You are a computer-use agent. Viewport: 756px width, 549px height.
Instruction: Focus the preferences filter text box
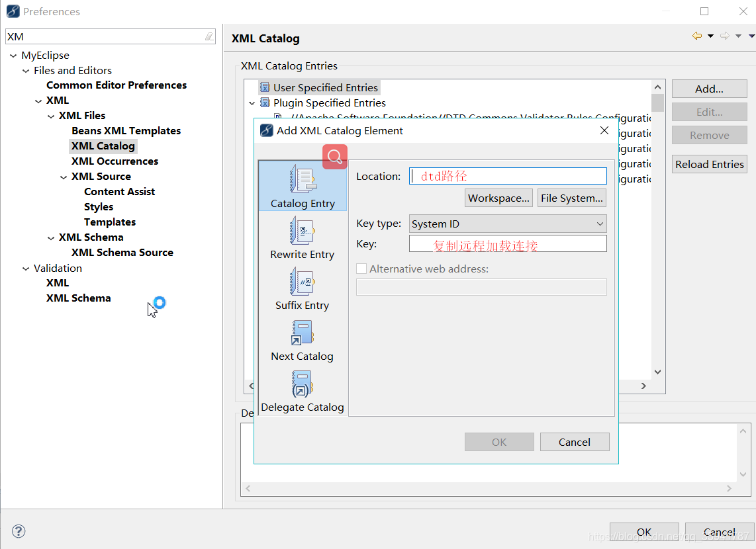pos(105,36)
